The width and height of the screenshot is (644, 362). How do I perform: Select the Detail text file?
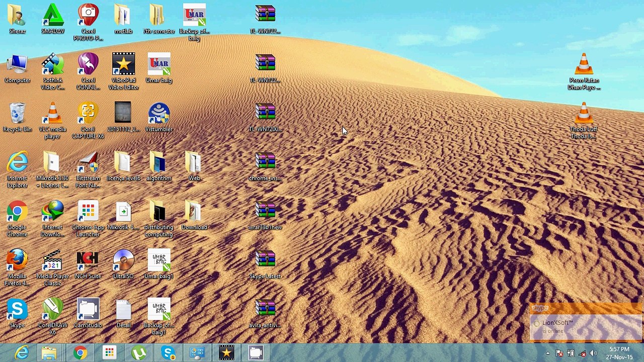tap(123, 313)
